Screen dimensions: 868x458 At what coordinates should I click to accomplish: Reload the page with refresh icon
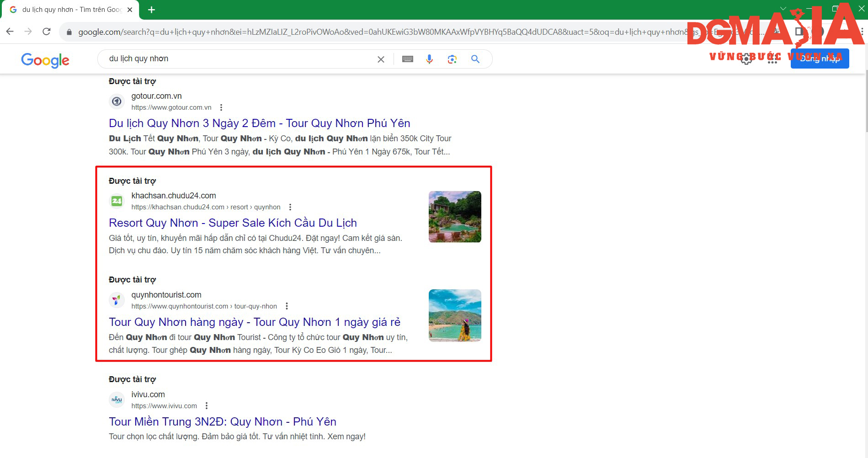click(46, 32)
